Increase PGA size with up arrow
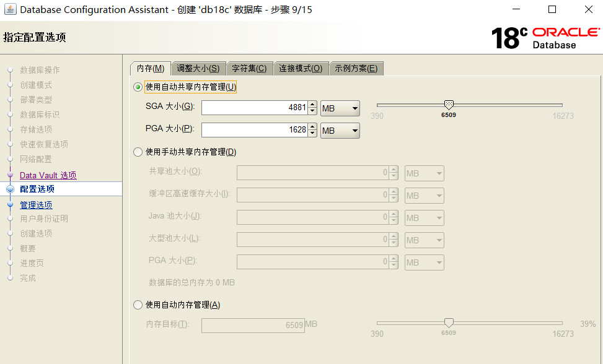The width and height of the screenshot is (603, 364). [x=313, y=126]
